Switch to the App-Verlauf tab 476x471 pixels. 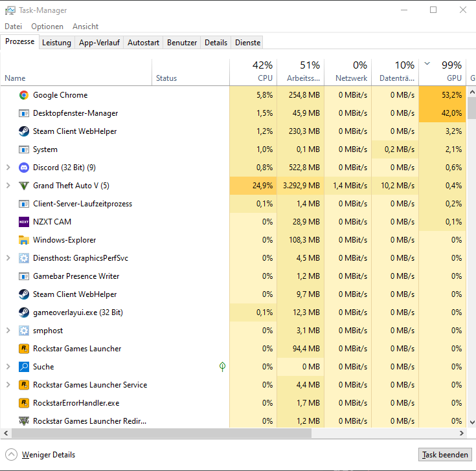99,43
